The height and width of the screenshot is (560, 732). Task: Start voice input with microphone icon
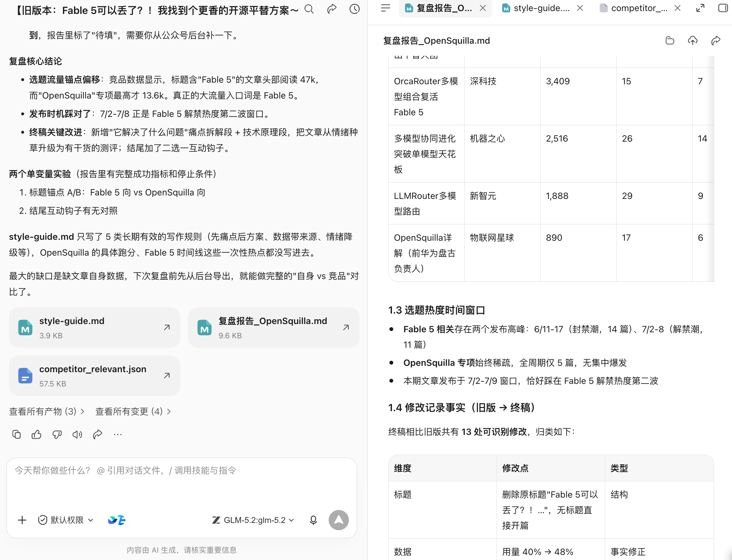click(x=313, y=520)
